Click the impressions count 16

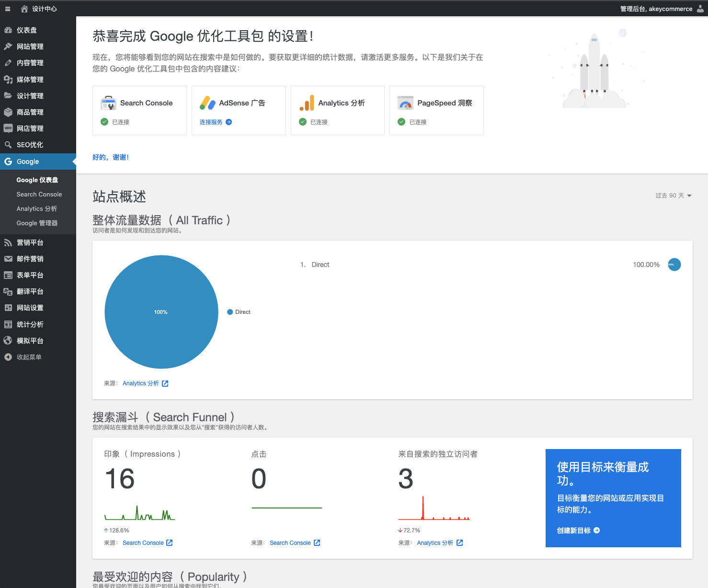pos(120,479)
